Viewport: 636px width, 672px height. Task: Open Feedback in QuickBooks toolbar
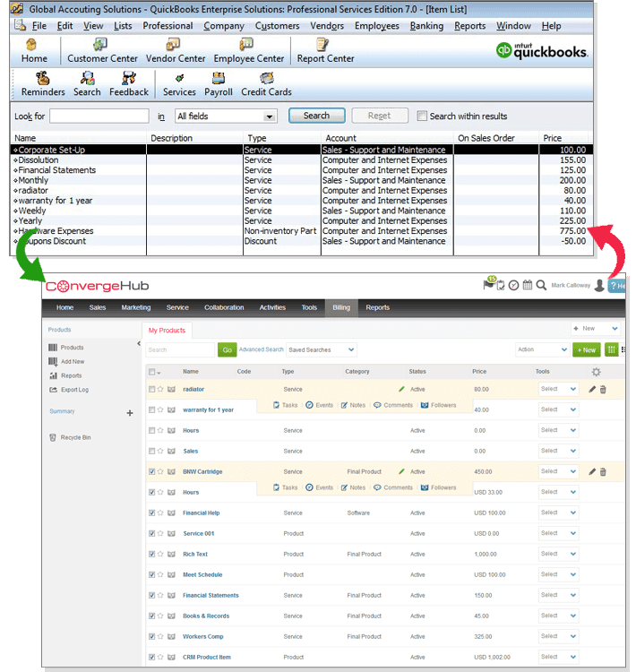[x=129, y=84]
